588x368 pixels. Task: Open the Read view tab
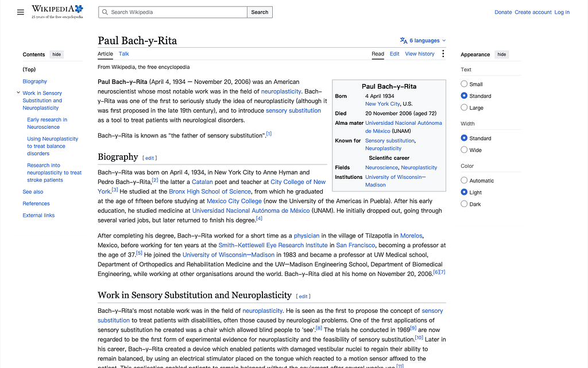(378, 53)
